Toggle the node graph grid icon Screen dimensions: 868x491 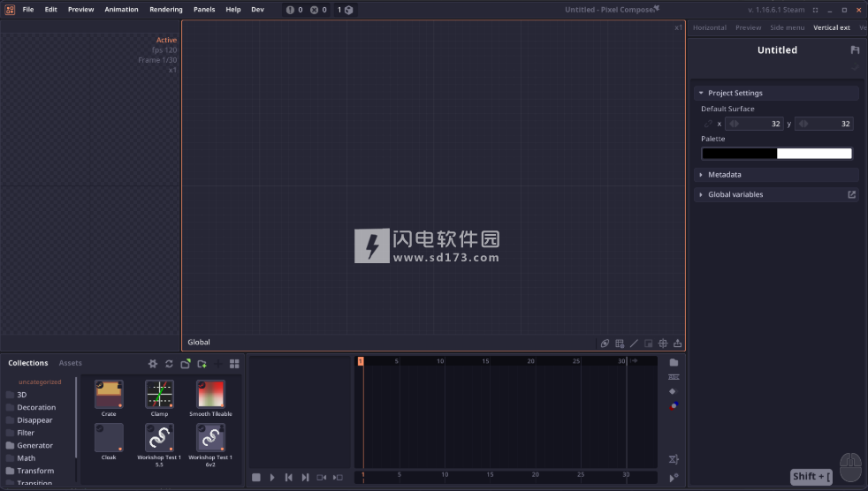(x=620, y=344)
